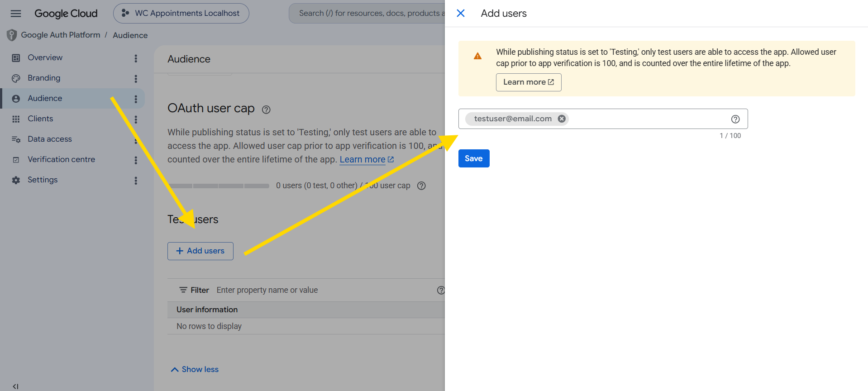Click the Clients grid icon
868x391 pixels.
(16, 119)
